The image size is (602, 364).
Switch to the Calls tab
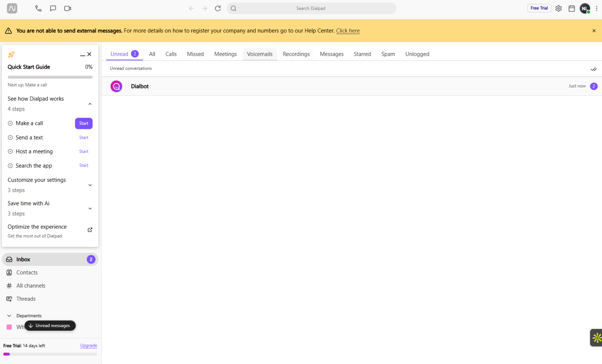[171, 54]
